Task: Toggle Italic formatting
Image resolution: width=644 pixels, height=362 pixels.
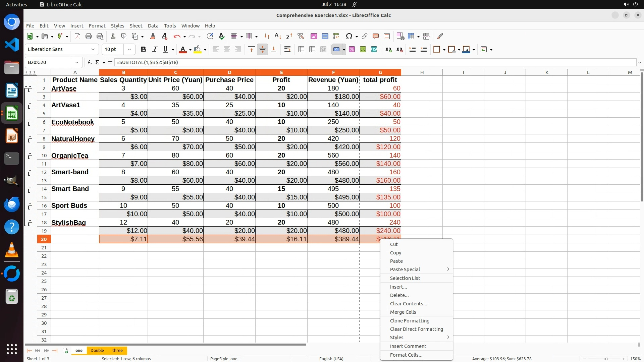Action: point(155,49)
